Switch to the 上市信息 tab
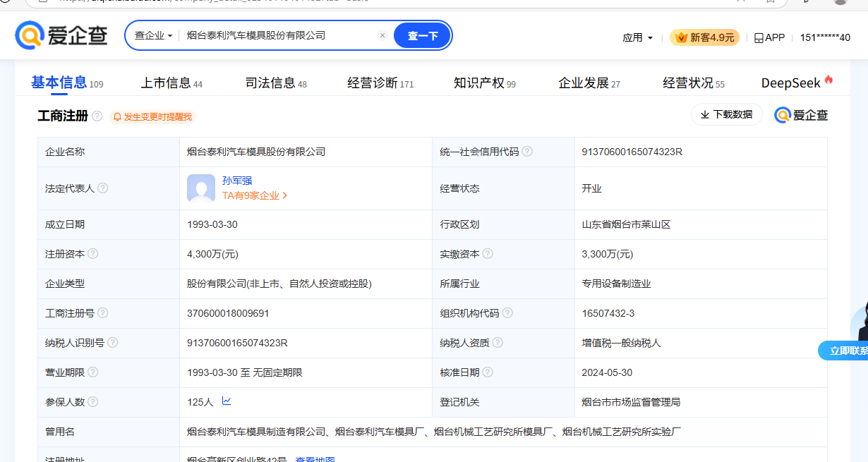The image size is (868, 462). click(171, 83)
